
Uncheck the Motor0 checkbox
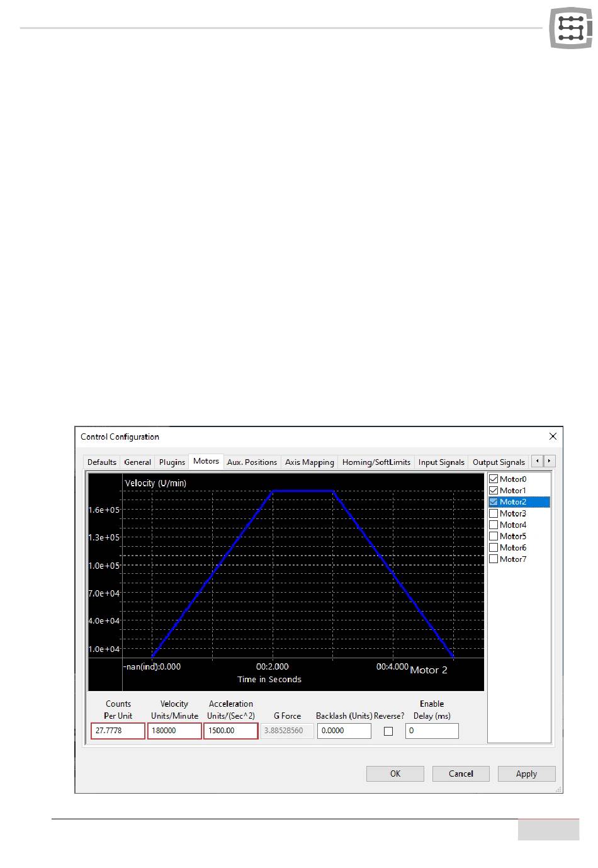pyautogui.click(x=494, y=479)
